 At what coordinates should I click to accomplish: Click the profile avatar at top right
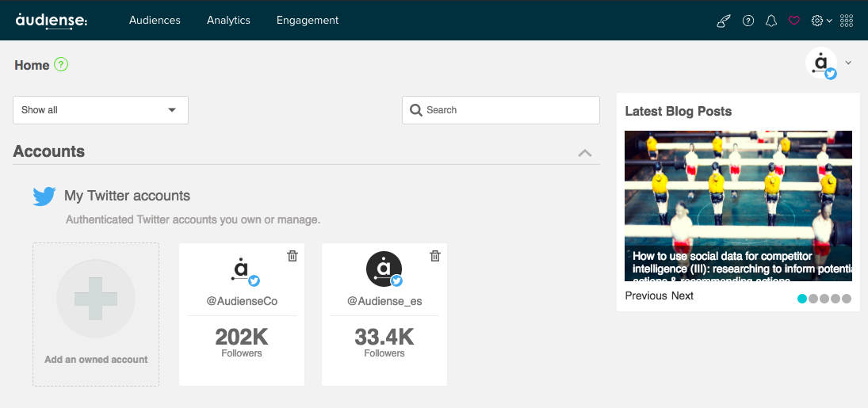[821, 63]
